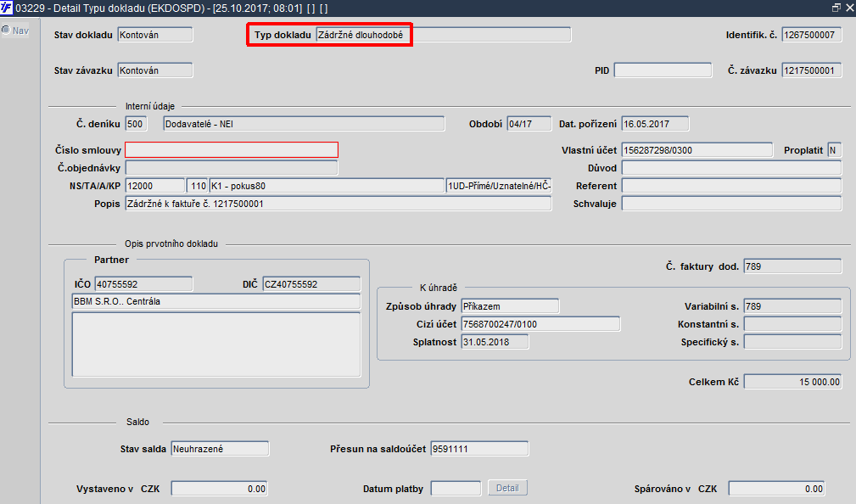Click the K1 - pokus80 field
Image resolution: width=856 pixels, height=504 pixels.
click(x=327, y=186)
